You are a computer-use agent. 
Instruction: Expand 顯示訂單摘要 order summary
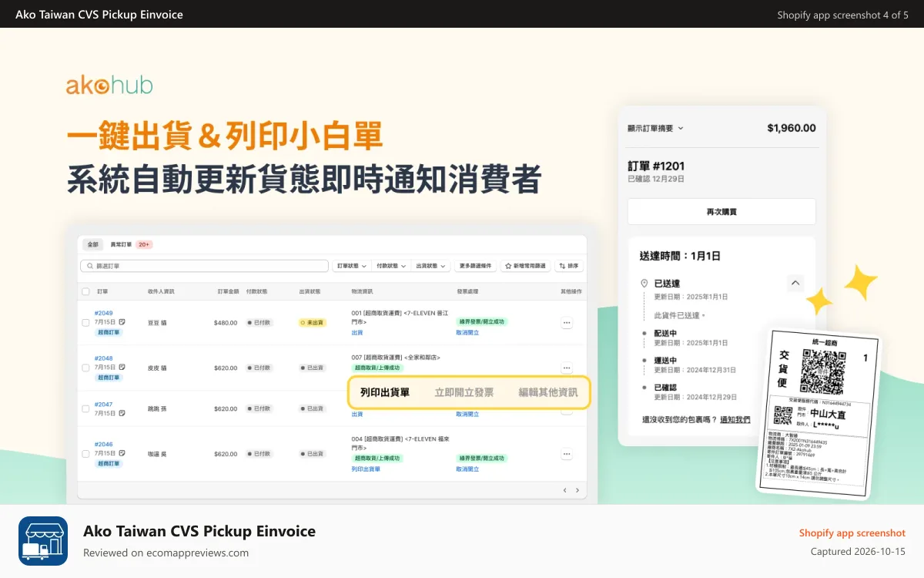pyautogui.click(x=655, y=128)
